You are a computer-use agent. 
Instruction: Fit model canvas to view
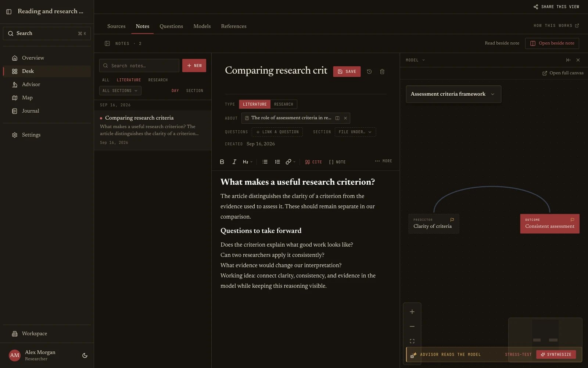click(x=412, y=341)
